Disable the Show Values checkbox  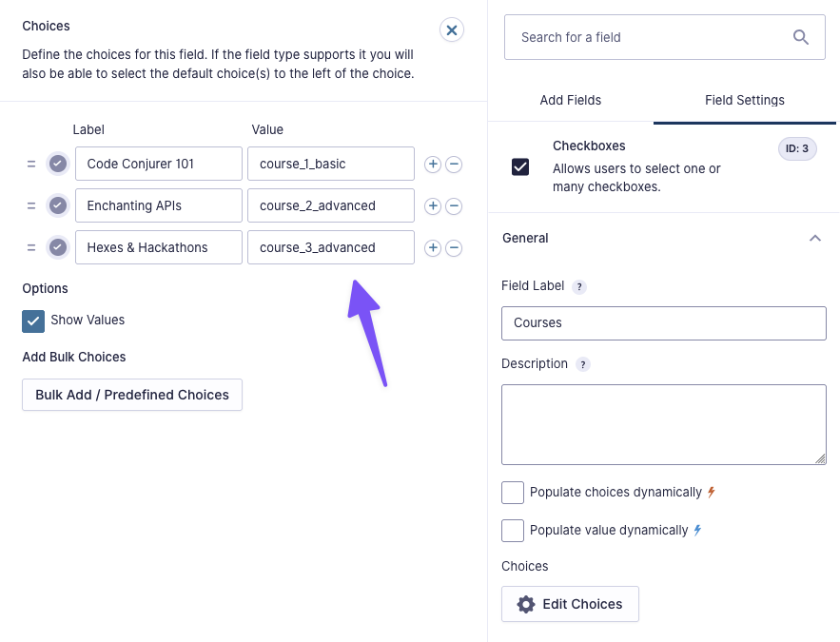coord(33,321)
